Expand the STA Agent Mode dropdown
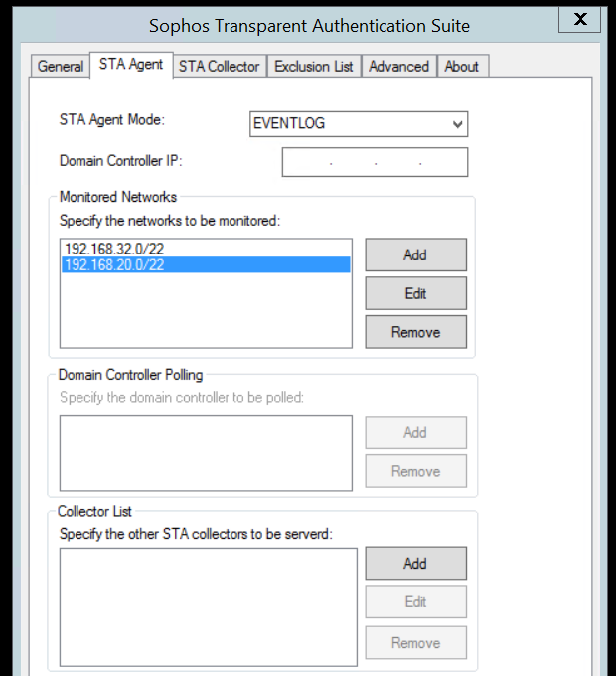Screen dimensions: 616x677 (x=359, y=124)
